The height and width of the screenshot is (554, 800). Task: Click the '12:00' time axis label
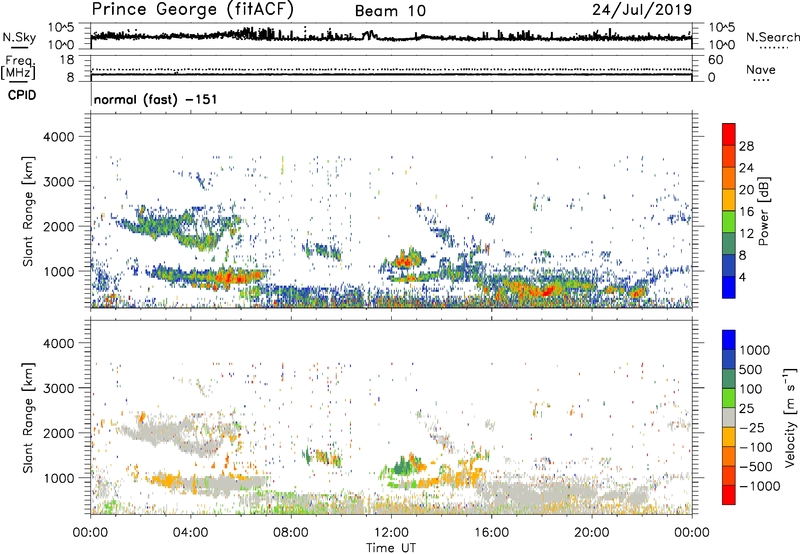(391, 533)
